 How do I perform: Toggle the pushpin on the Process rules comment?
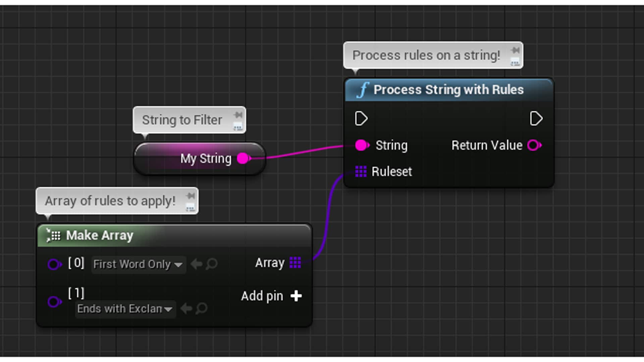coord(515,50)
